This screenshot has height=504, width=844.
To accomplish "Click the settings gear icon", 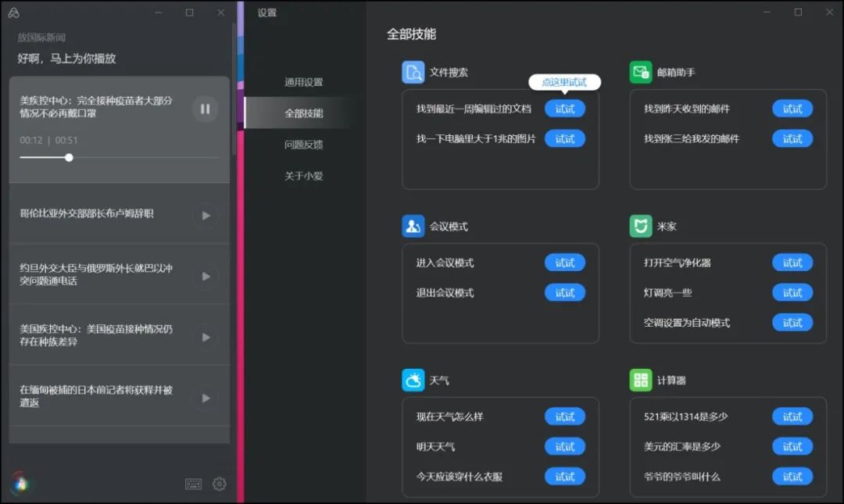I will coord(219,484).
